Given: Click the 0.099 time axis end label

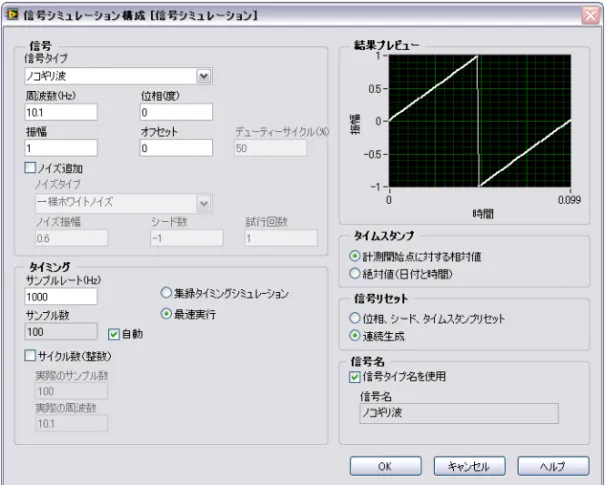Looking at the screenshot, I should tap(569, 200).
